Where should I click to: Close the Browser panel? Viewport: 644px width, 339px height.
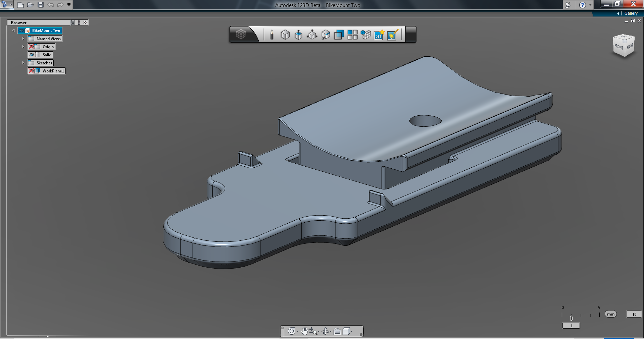pyautogui.click(x=86, y=22)
